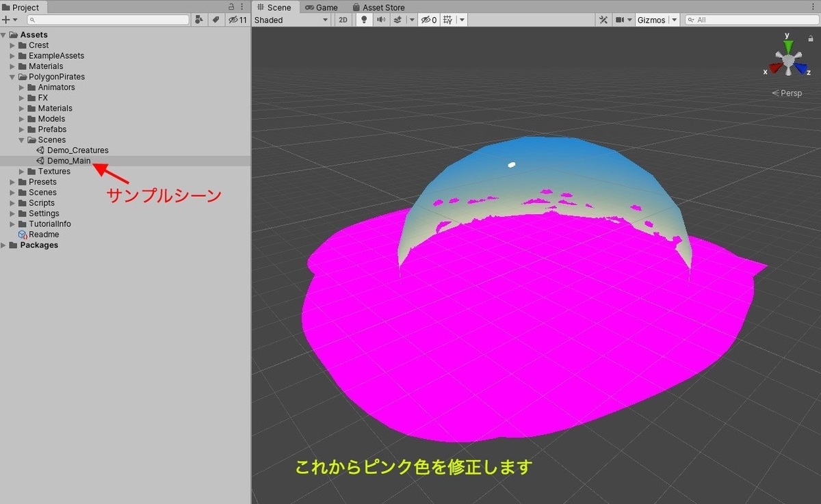821x504 pixels.
Task: Toggle the Gizmos button
Action: pyautogui.click(x=651, y=20)
